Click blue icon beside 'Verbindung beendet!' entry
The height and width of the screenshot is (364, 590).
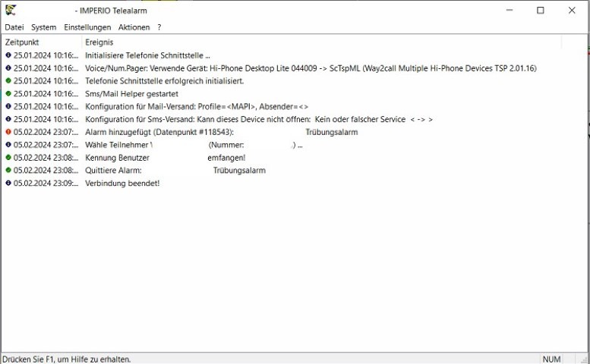click(x=8, y=184)
